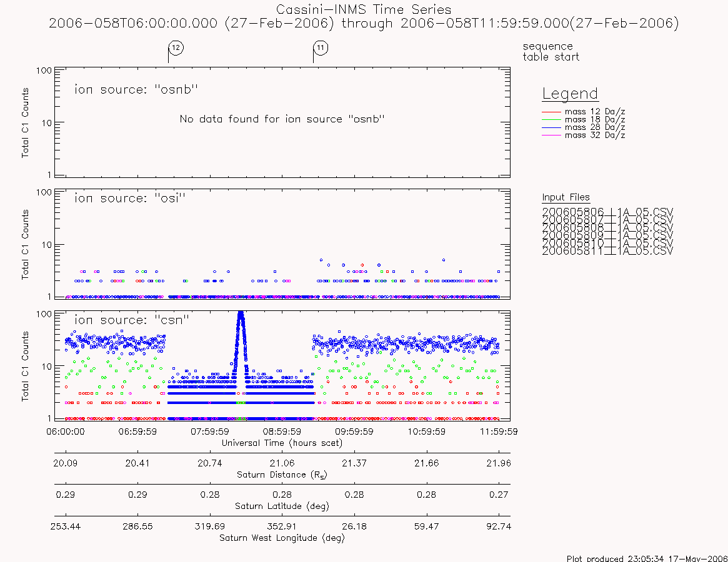Click the 21.66 Saturn distance value
Image resolution: width=728 pixels, height=562 pixels.
[427, 463]
